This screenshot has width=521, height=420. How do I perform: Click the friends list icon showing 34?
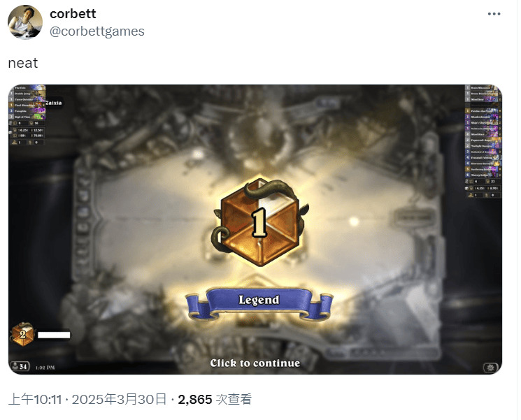[x=20, y=366]
